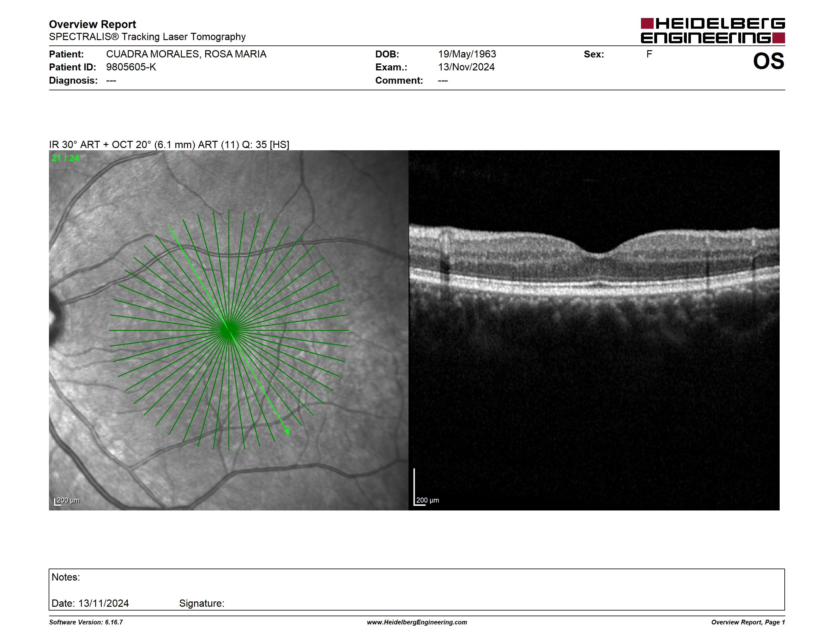The image size is (834, 644).
Task: Select the Patient ID value '9805605-K'
Action: [131, 67]
